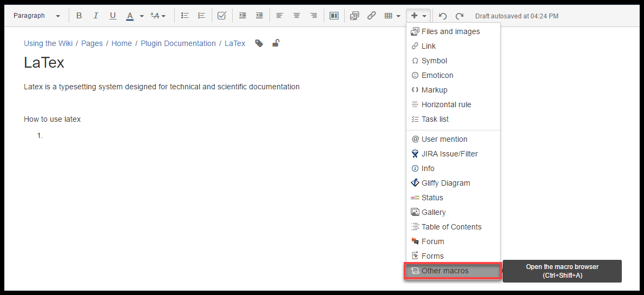Open the table dropdown in toolbar

392,16
